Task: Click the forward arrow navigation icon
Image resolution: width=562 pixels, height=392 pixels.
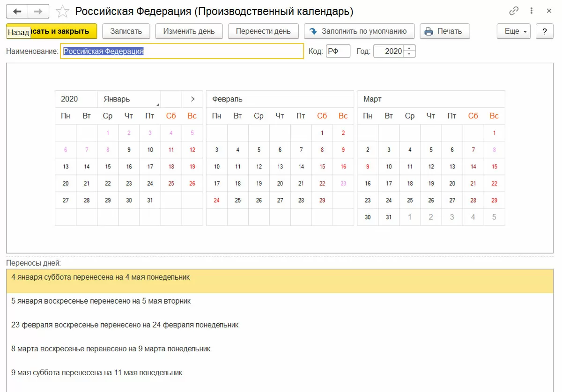Action: coord(38,11)
